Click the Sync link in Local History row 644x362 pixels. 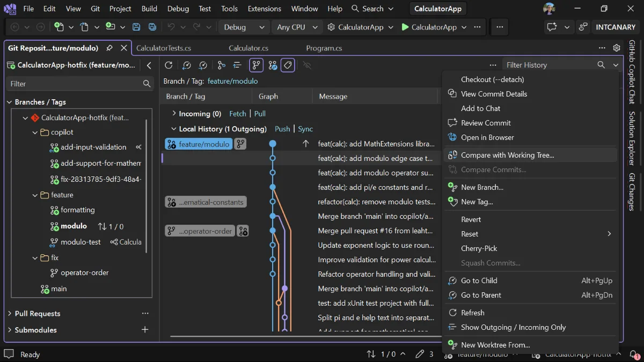[x=305, y=129]
